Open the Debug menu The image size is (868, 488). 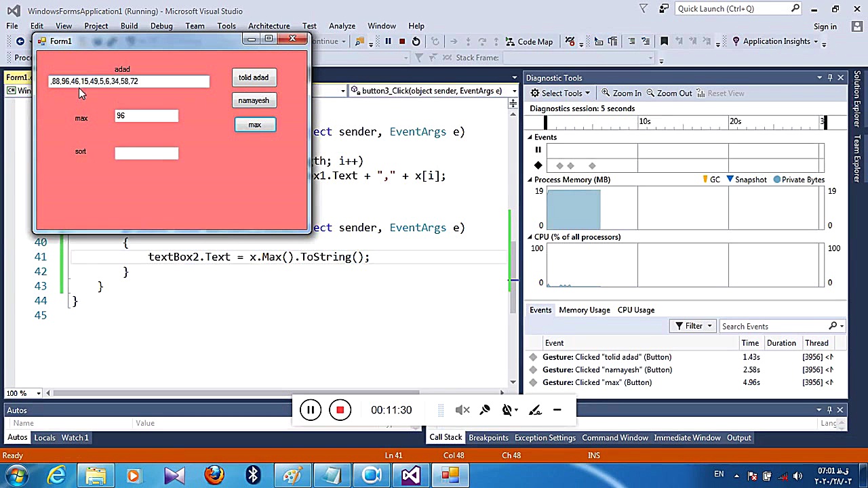[161, 26]
